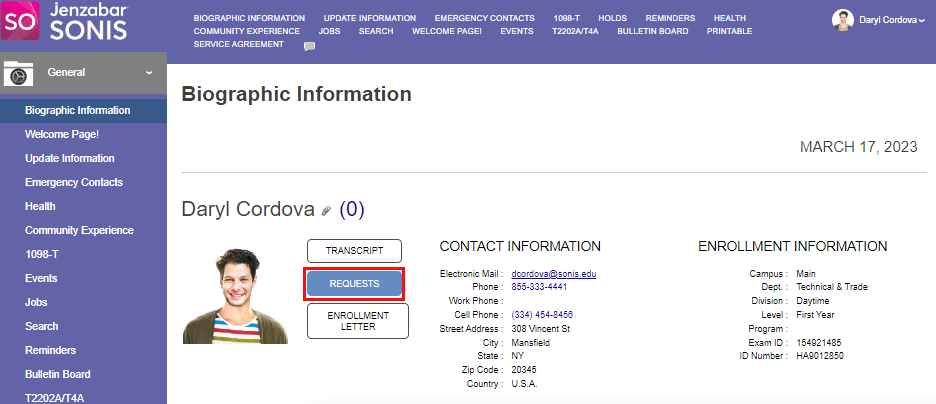Select Welcome Page! in the sidebar
Viewport: 936px width, 404px height.
point(62,134)
